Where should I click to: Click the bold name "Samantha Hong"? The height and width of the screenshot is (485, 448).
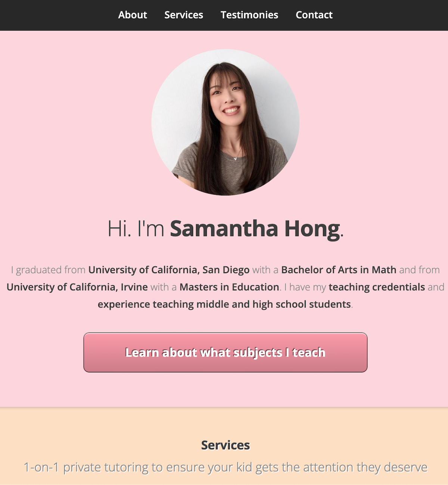coord(255,228)
